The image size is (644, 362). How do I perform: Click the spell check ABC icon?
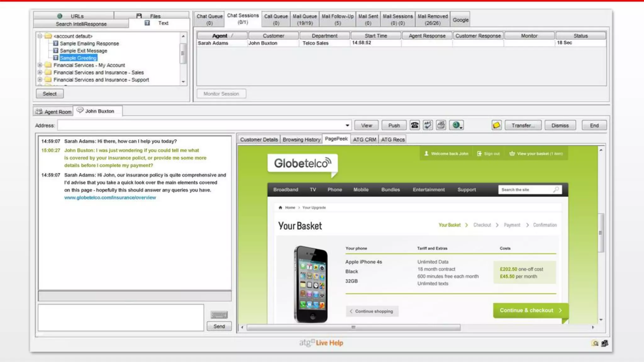[428, 125]
